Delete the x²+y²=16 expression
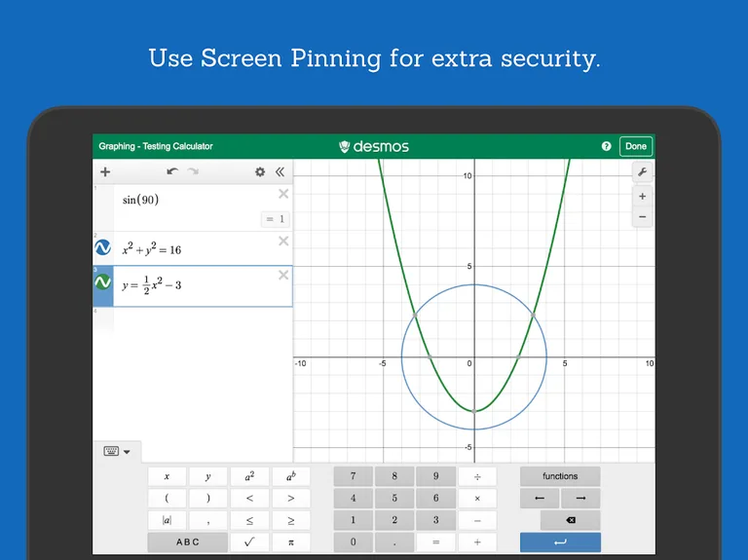The width and height of the screenshot is (748, 560). [283, 241]
